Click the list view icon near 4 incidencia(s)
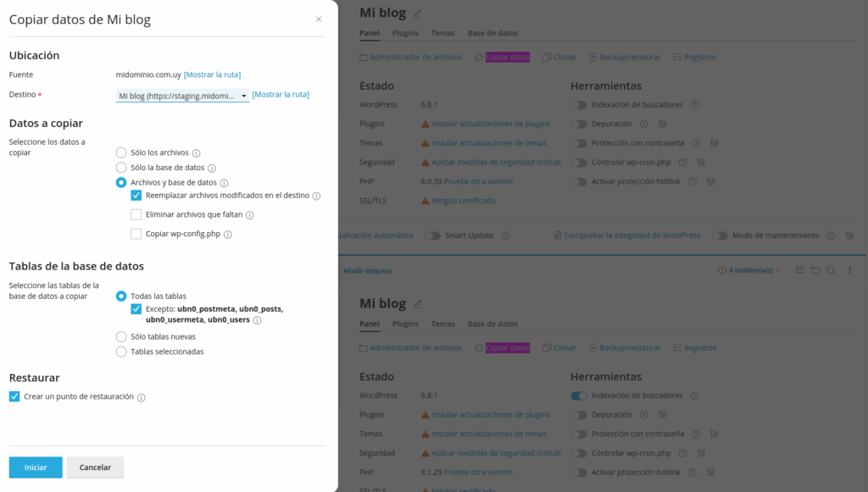 [x=800, y=270]
